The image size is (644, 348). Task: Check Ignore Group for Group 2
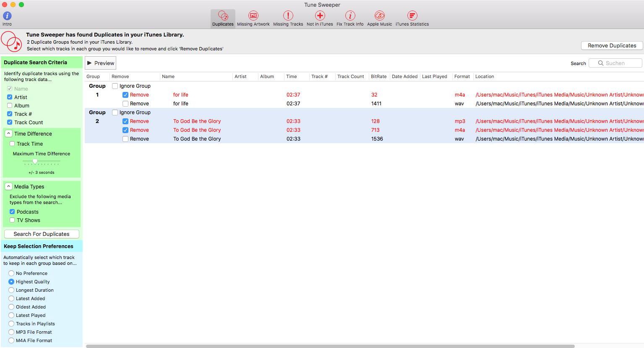point(115,113)
